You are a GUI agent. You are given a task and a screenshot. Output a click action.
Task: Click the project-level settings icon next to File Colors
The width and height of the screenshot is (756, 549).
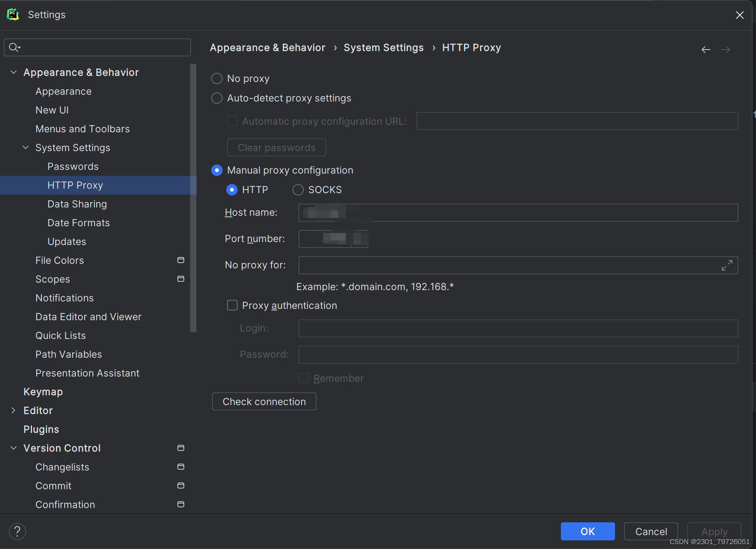pyautogui.click(x=181, y=260)
